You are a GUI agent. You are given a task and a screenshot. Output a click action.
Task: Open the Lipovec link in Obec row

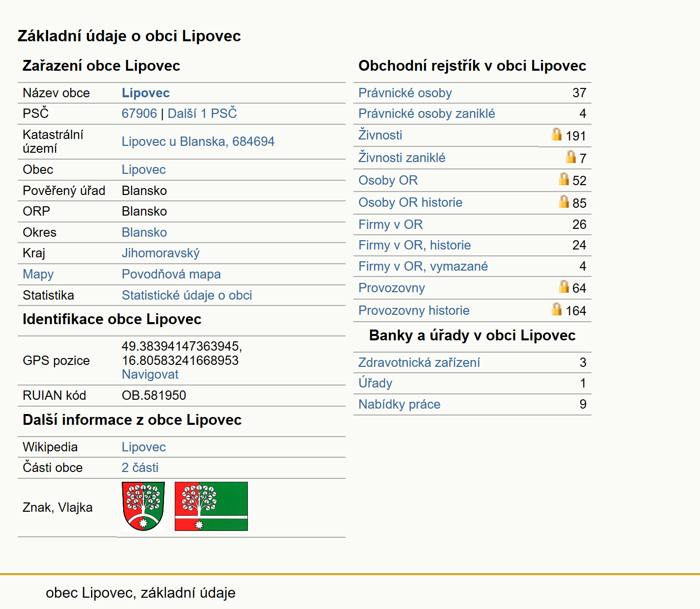[144, 169]
